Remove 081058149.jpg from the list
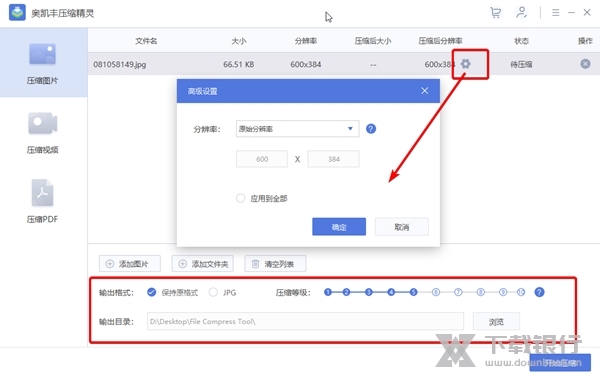 point(585,64)
